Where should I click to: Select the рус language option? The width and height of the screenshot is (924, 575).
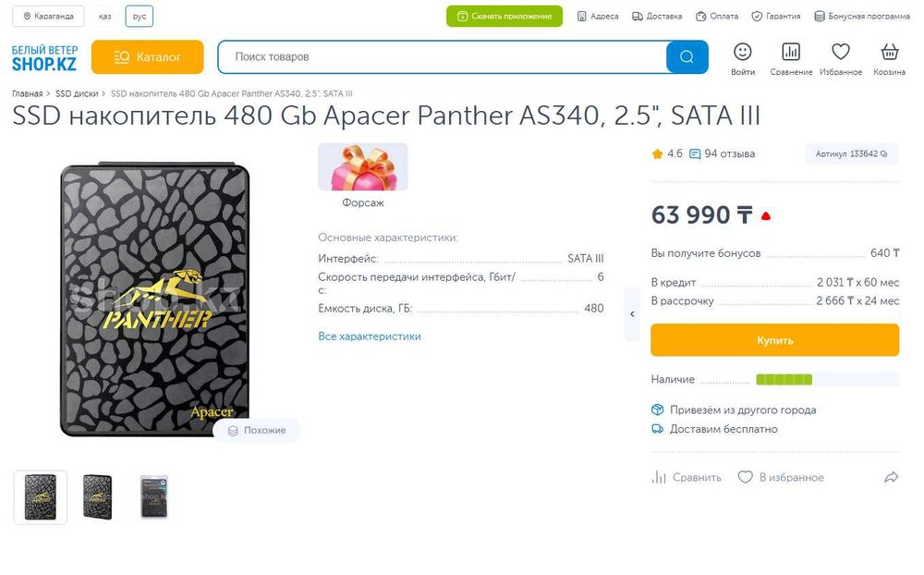tap(140, 17)
